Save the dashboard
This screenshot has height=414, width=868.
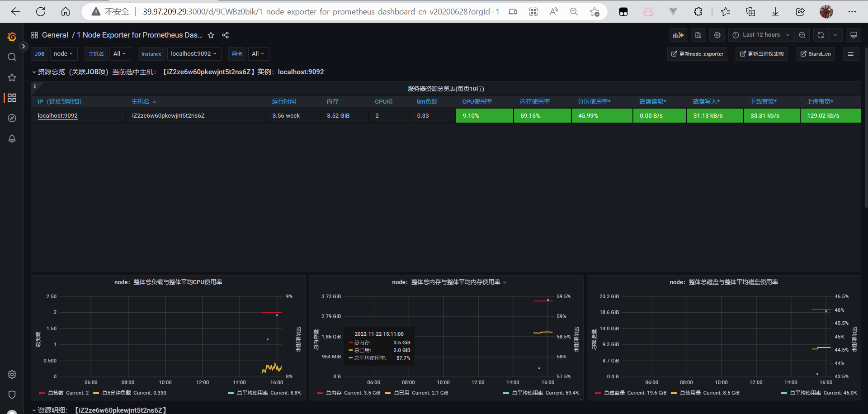pyautogui.click(x=698, y=35)
